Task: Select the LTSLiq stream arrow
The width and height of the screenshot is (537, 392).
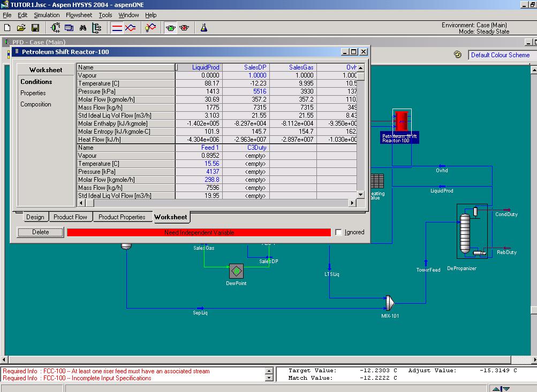Action: [x=329, y=266]
